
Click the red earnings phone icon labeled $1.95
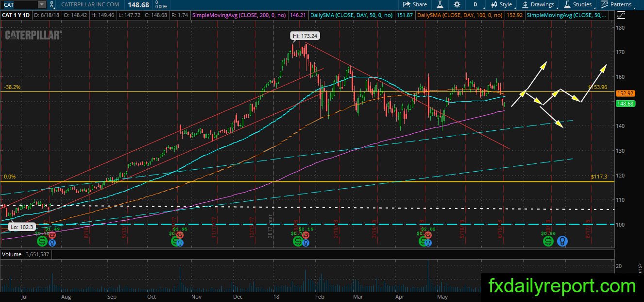coord(180,234)
